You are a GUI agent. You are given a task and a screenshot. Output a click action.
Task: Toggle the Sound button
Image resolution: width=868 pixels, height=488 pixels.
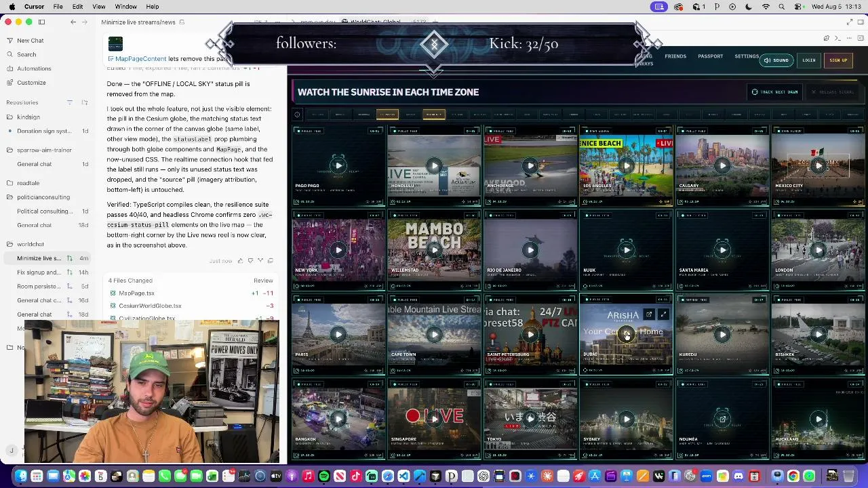(776, 60)
